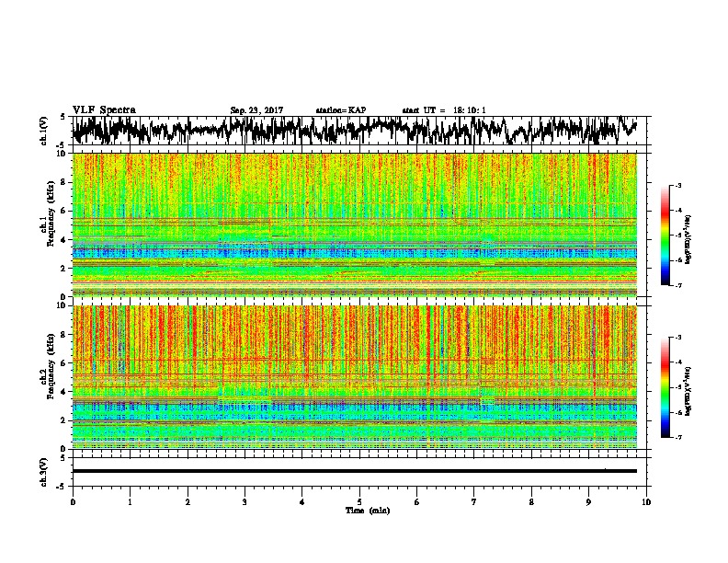
Task: Click the '-7' label on ch.2 colorbar
Action: [x=677, y=437]
